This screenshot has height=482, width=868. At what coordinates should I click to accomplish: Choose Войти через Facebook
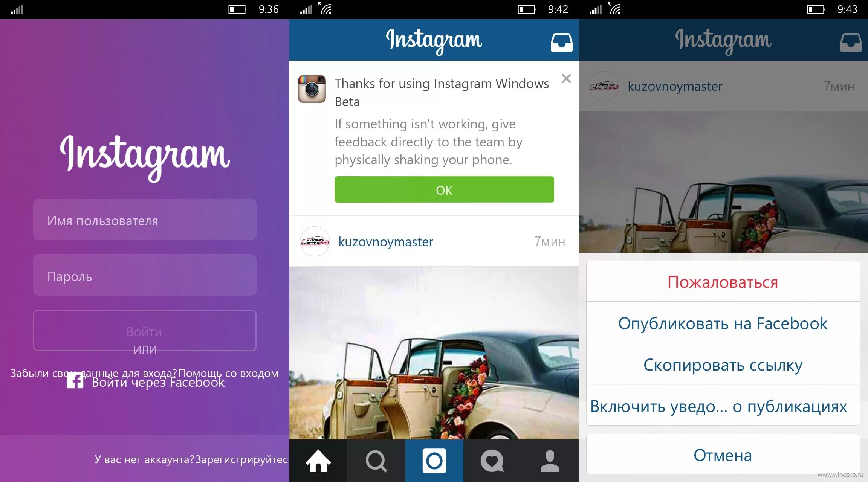click(x=158, y=383)
